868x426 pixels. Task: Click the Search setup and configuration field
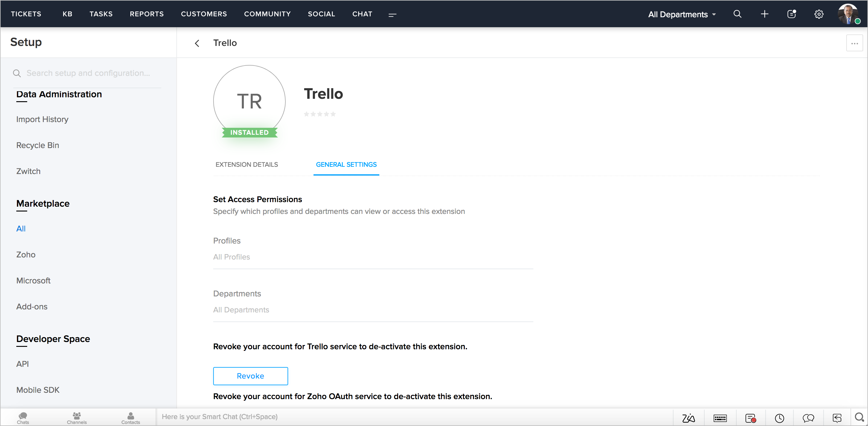pyautogui.click(x=88, y=73)
